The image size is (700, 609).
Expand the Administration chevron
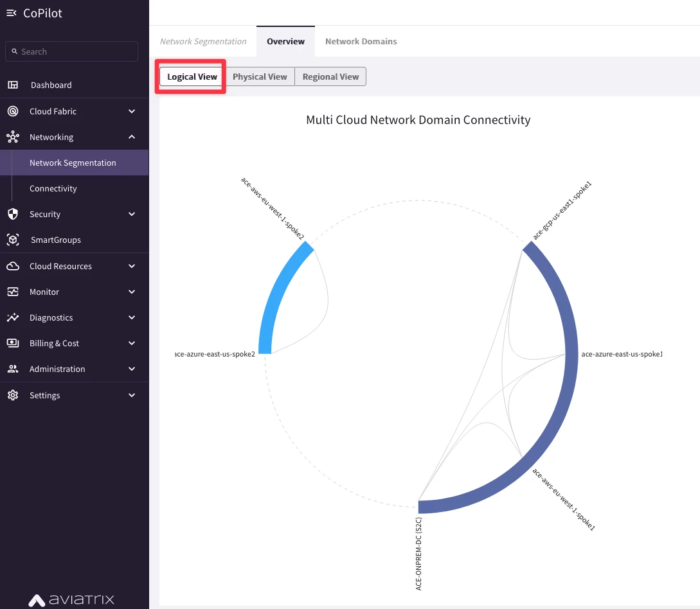[132, 369]
